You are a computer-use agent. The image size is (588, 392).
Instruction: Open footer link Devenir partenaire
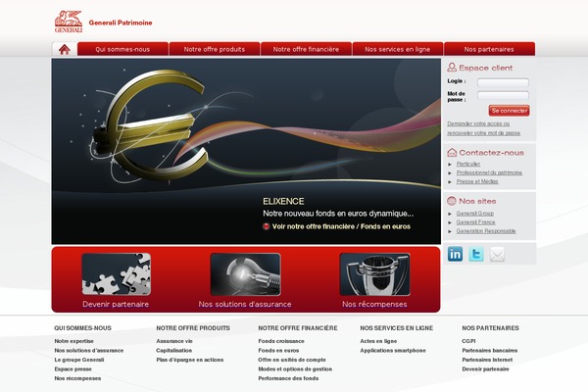coord(486,369)
